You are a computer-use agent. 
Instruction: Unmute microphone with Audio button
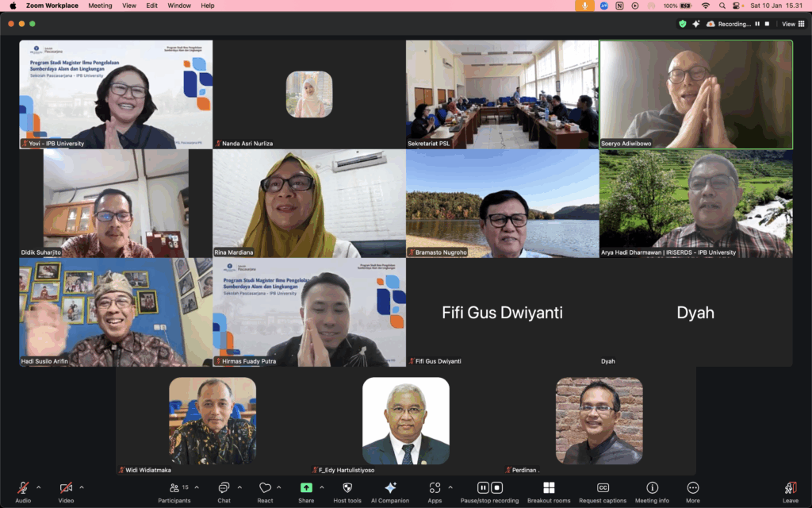coord(24,488)
